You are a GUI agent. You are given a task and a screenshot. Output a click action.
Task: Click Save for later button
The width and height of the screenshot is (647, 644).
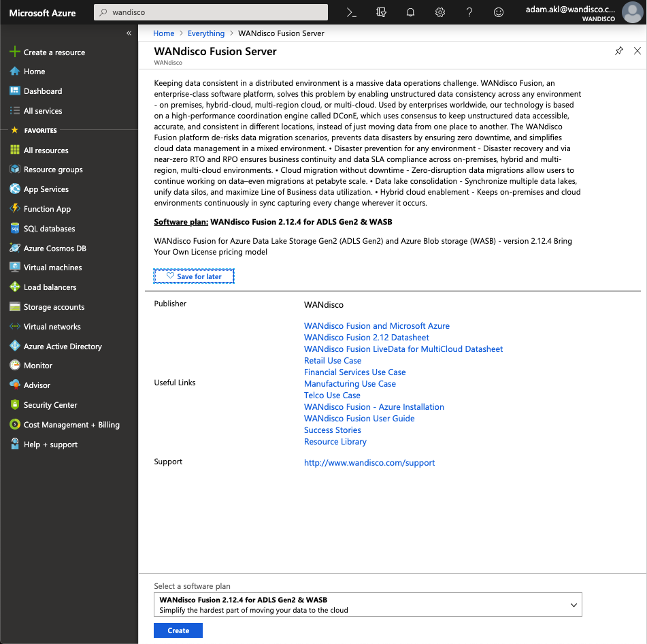[x=193, y=276]
